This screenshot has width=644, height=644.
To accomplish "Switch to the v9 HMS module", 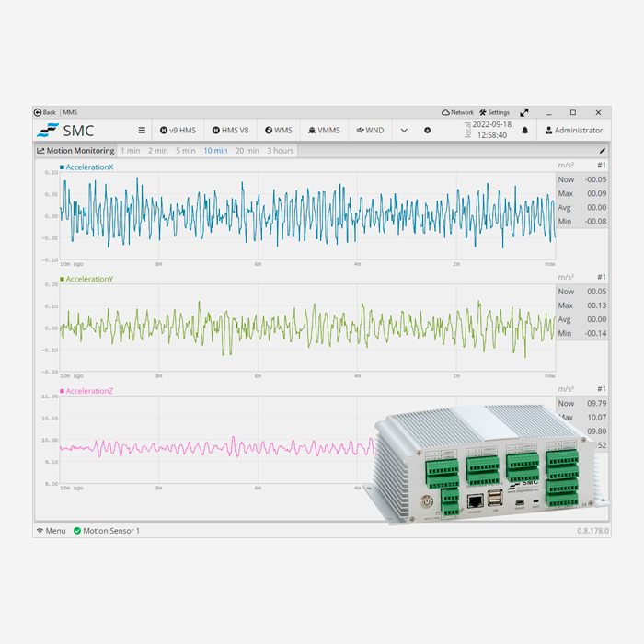I will tap(178, 131).
